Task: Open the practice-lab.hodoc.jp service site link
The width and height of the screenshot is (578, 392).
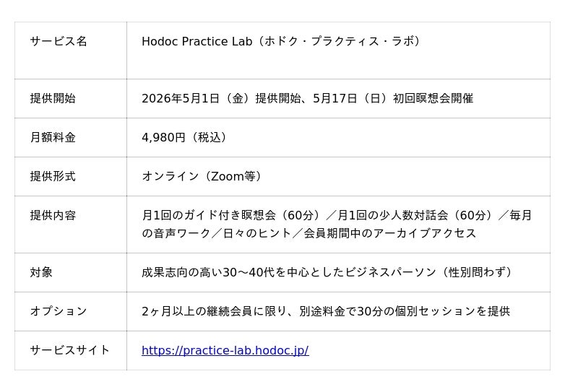Action: click(x=225, y=350)
